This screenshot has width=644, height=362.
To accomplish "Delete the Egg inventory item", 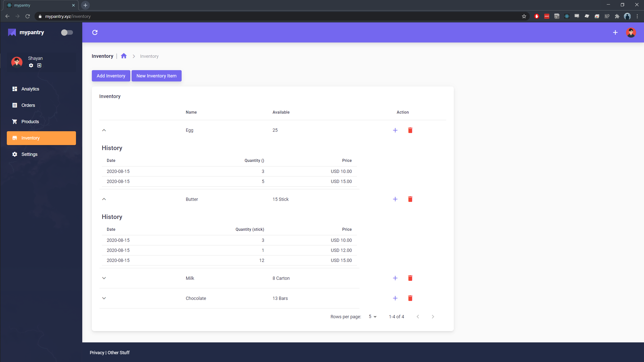I will pyautogui.click(x=410, y=130).
